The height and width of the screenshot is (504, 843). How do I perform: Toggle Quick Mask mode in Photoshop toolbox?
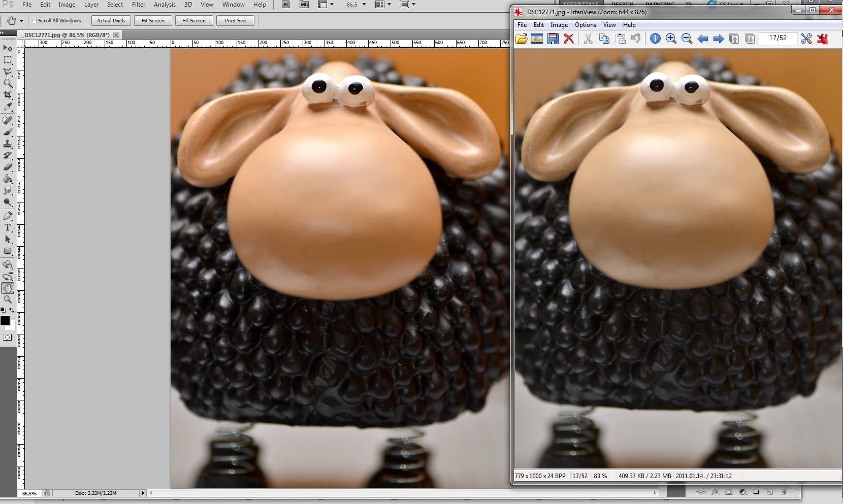tap(8, 337)
